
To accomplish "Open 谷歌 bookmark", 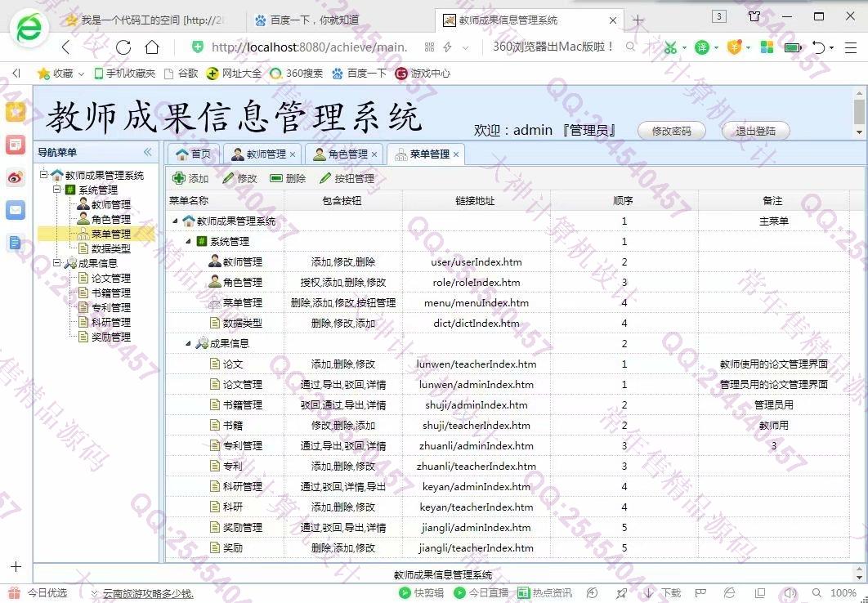I will (x=181, y=73).
